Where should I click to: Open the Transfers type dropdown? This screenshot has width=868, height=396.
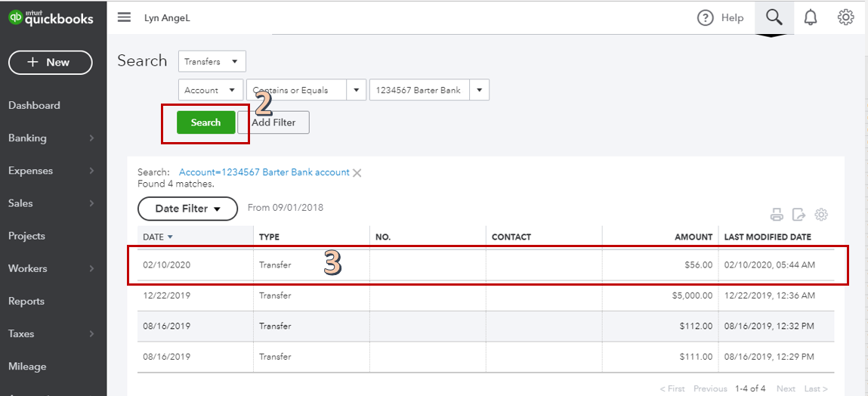coord(212,62)
